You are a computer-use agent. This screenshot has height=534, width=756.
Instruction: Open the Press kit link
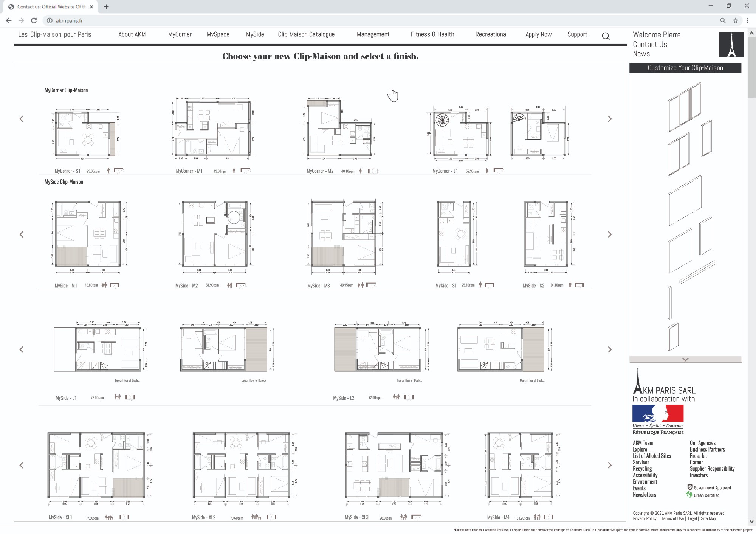698,456
